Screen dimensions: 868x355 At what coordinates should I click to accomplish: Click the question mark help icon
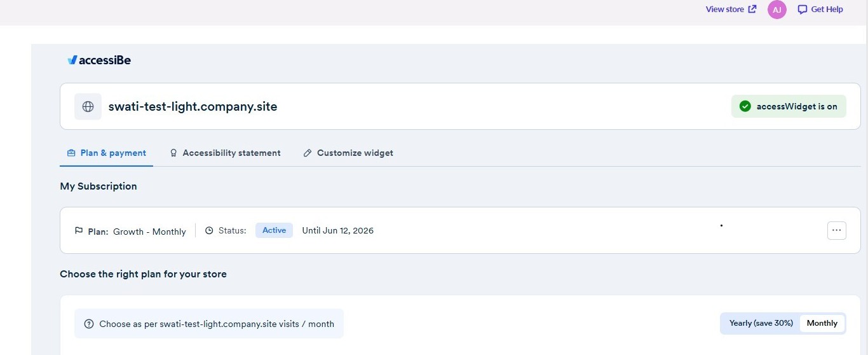tap(89, 324)
